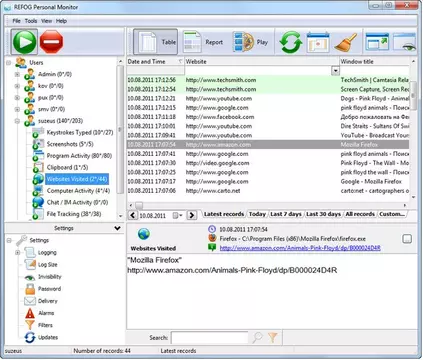Image resolution: width=423 pixels, height=360 pixels.
Task: Select the smv user
Action: [x=51, y=109]
